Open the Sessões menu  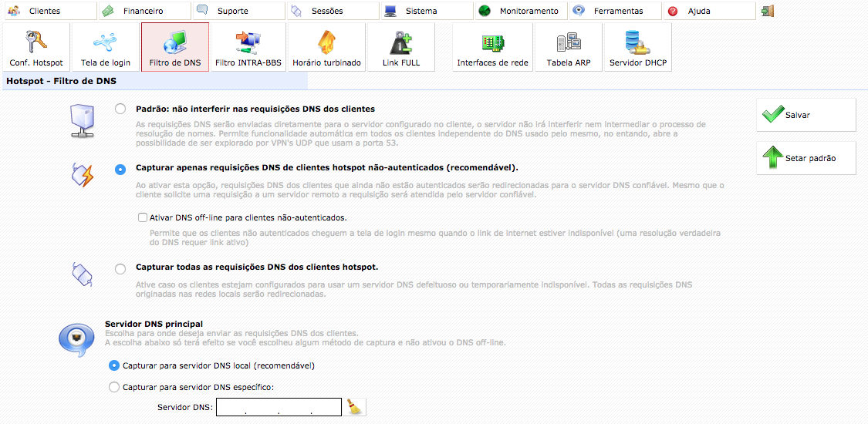[x=333, y=11]
